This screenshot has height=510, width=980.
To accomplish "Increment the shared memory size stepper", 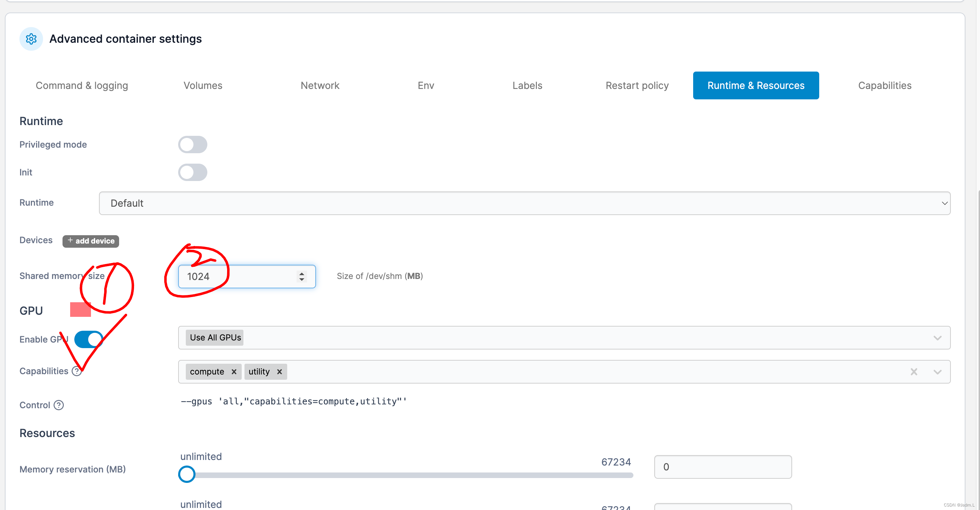I will [x=302, y=273].
